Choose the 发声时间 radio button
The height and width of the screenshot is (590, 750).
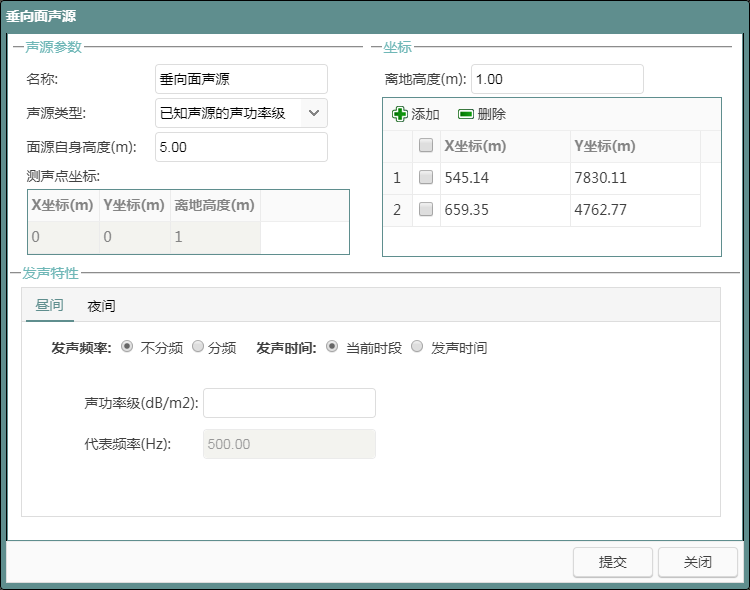(417, 347)
